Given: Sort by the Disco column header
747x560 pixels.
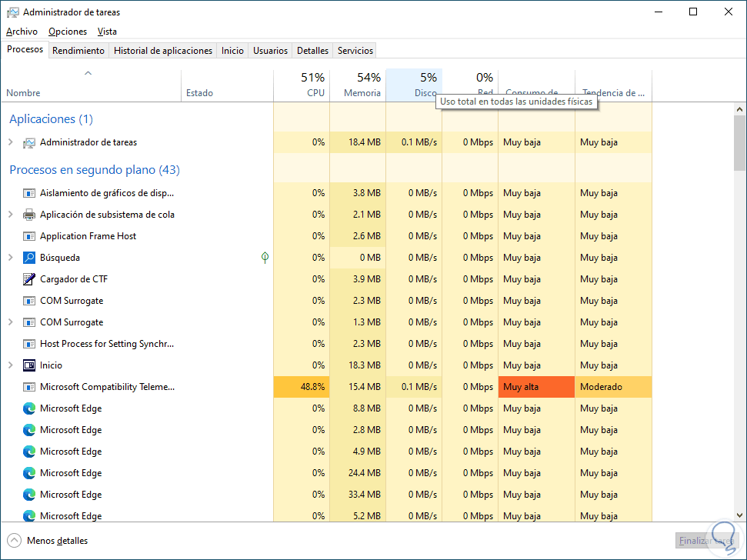Looking at the screenshot, I should coord(414,85).
